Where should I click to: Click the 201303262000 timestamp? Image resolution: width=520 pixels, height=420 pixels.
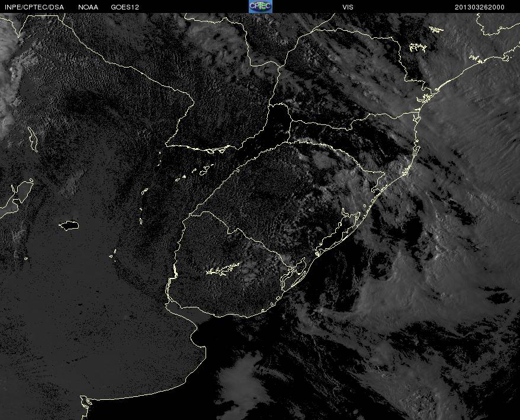point(480,7)
